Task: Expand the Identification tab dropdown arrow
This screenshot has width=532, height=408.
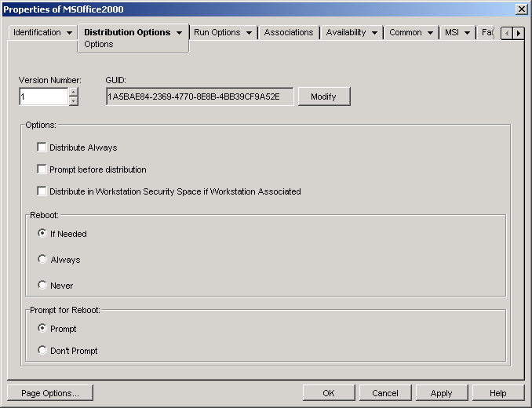Action: [x=69, y=33]
